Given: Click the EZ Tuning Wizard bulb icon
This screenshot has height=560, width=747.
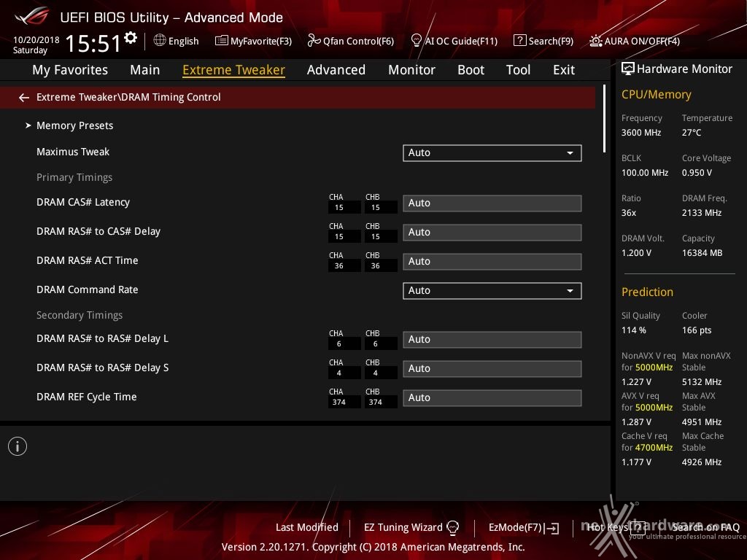Looking at the screenshot, I should [x=452, y=527].
